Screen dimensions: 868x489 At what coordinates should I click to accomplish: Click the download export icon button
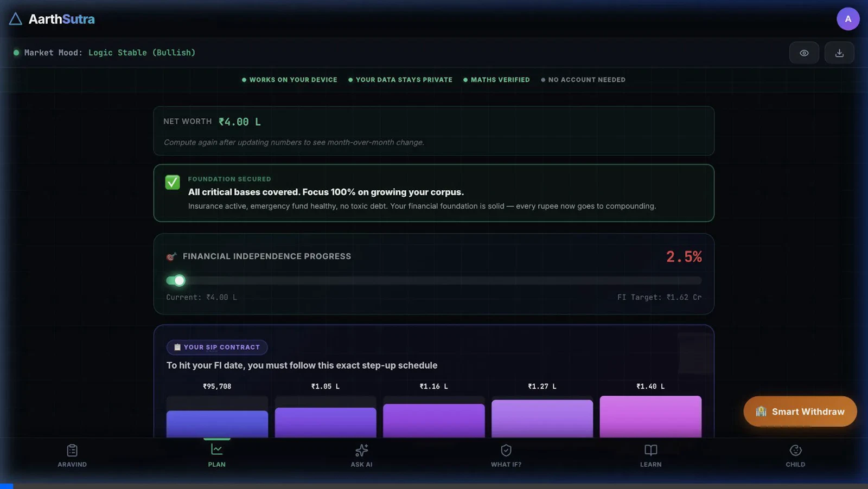pos(839,53)
